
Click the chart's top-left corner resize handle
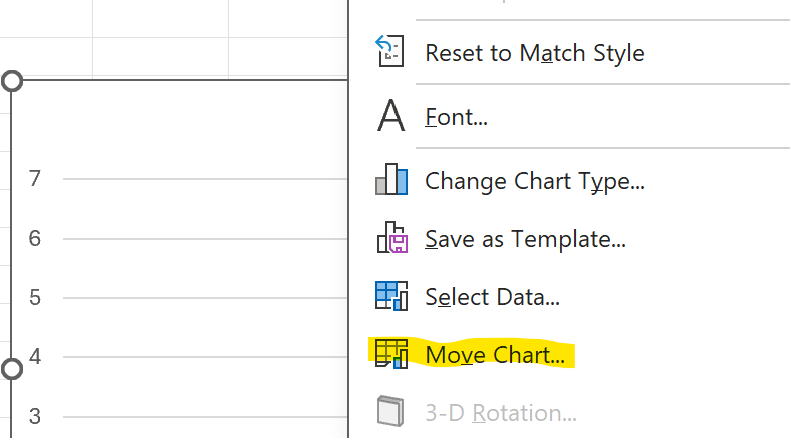[12, 80]
